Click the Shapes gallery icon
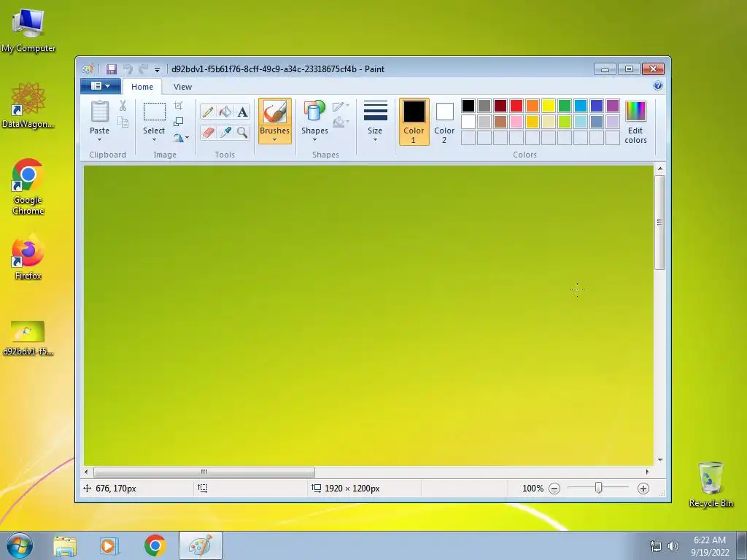Viewport: 747px width, 560px height. [x=314, y=112]
